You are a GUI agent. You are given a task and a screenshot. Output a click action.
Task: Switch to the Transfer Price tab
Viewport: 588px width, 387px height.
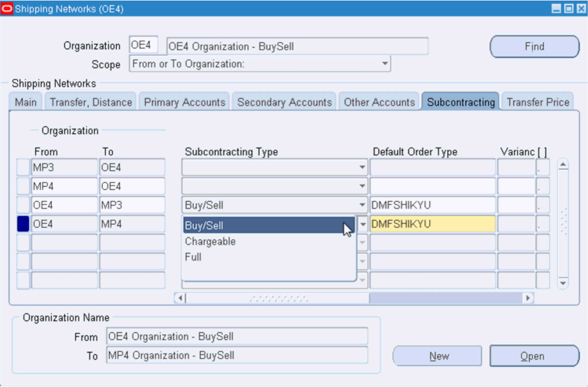coord(537,102)
